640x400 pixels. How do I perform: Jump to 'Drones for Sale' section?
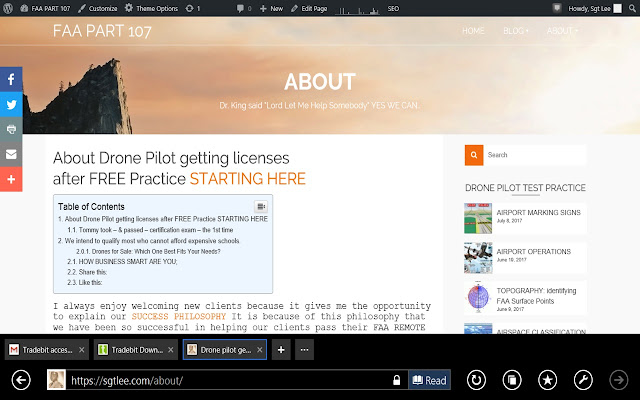pyautogui.click(x=148, y=251)
